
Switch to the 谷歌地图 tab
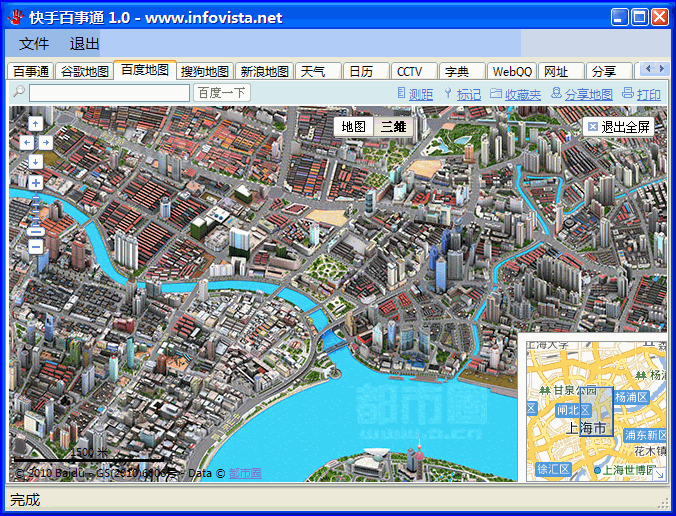(x=84, y=71)
